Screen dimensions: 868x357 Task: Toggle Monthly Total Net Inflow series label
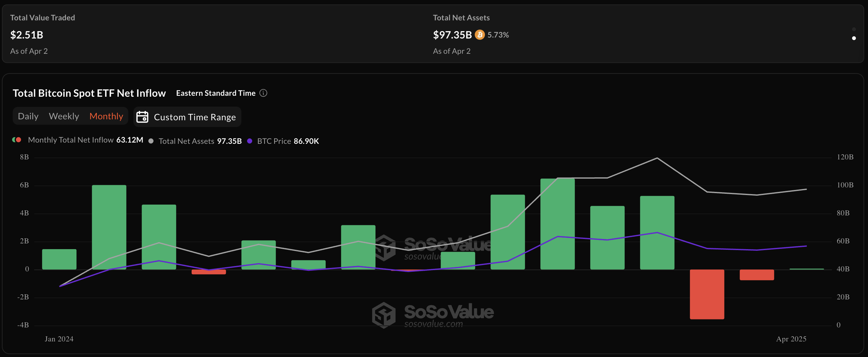[x=70, y=140]
